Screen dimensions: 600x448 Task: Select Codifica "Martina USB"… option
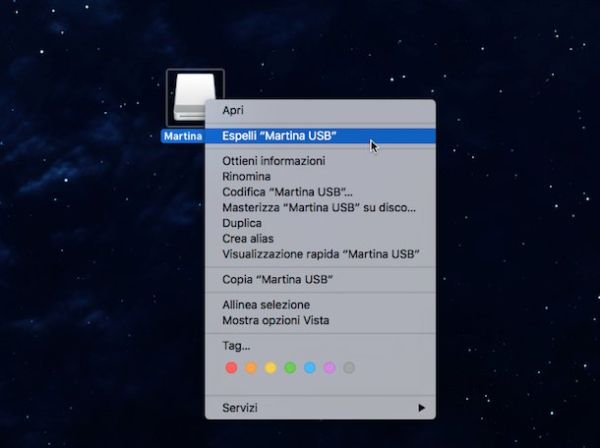pos(320,192)
